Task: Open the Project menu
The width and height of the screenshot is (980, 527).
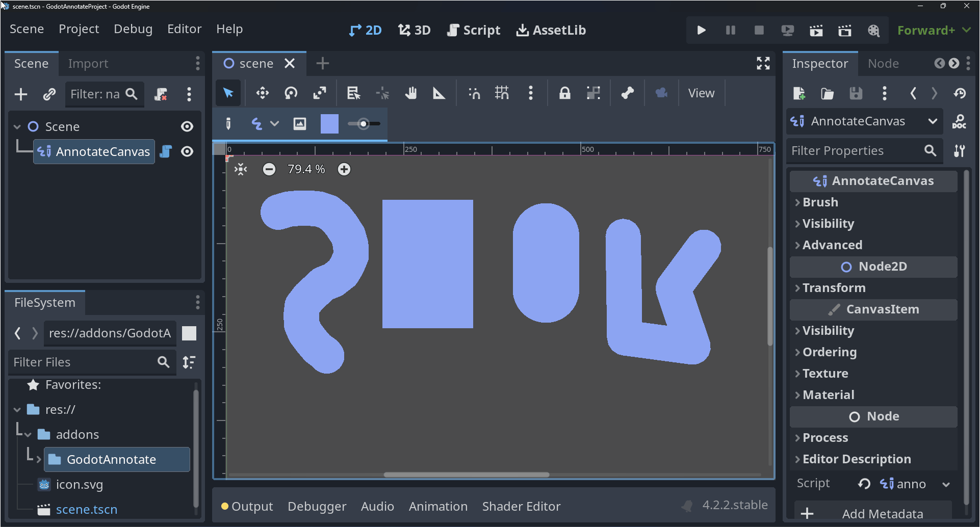Action: (x=79, y=29)
